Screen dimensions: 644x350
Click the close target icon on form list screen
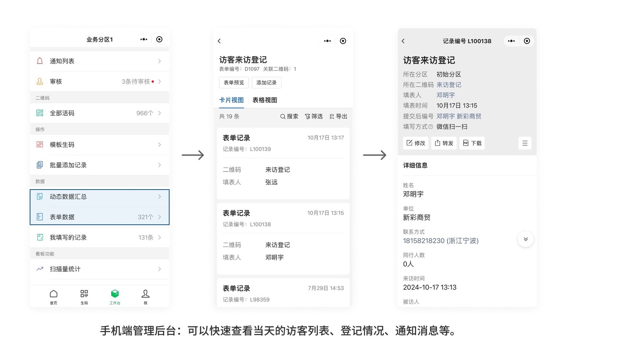coord(343,41)
